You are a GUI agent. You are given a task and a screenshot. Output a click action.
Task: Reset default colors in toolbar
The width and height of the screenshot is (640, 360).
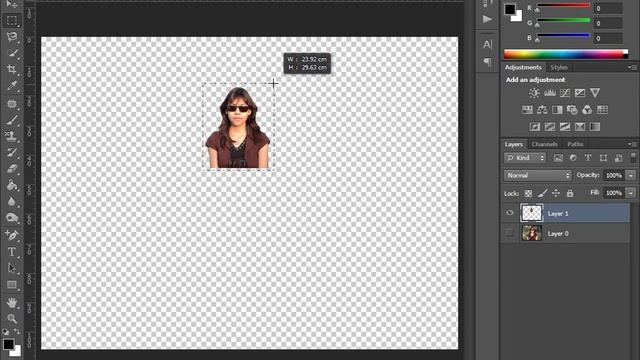pyautogui.click(x=6, y=332)
